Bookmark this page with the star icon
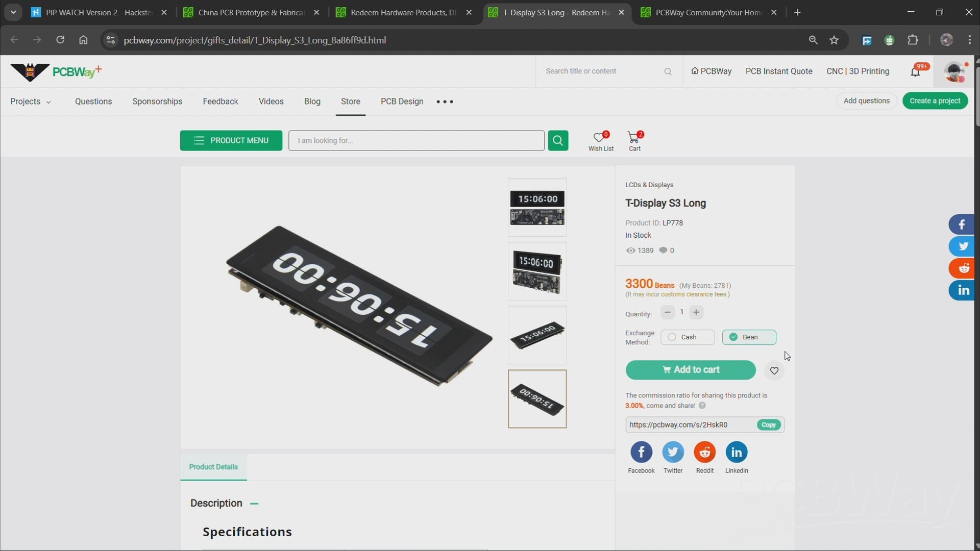The height and width of the screenshot is (551, 980). pyautogui.click(x=834, y=40)
